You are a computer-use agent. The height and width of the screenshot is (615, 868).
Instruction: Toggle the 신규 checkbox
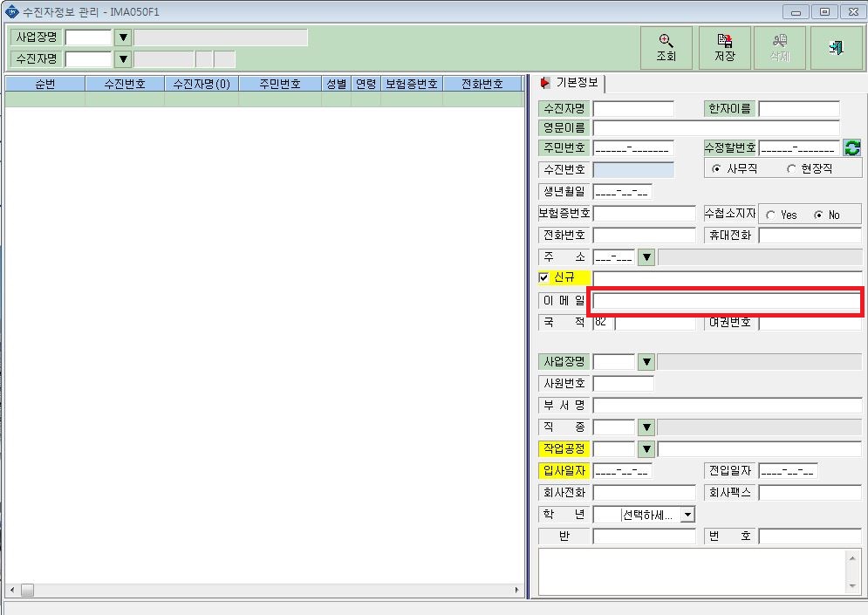(x=543, y=278)
